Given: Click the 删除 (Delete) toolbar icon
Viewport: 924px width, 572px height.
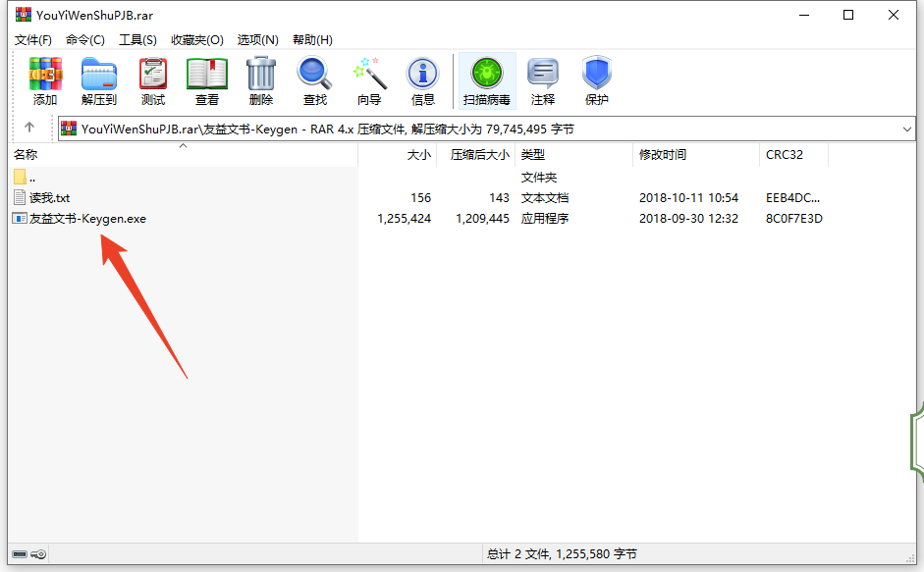Looking at the screenshot, I should tap(260, 80).
